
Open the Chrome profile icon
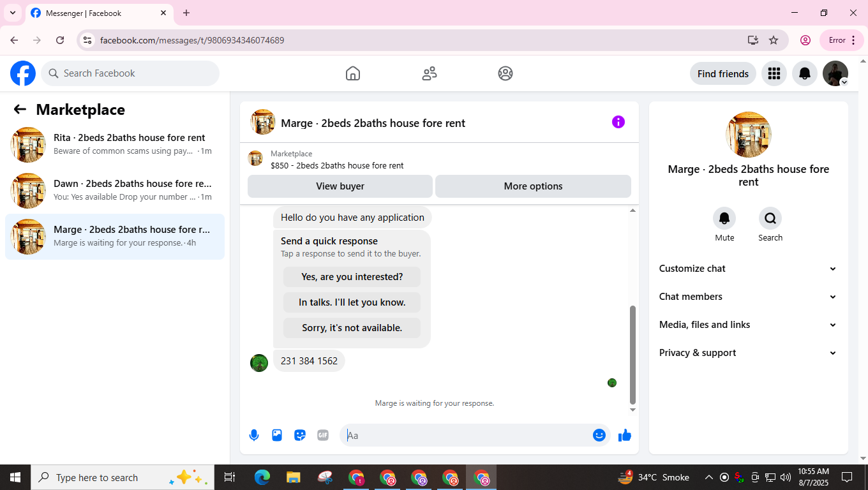pyautogui.click(x=805, y=40)
